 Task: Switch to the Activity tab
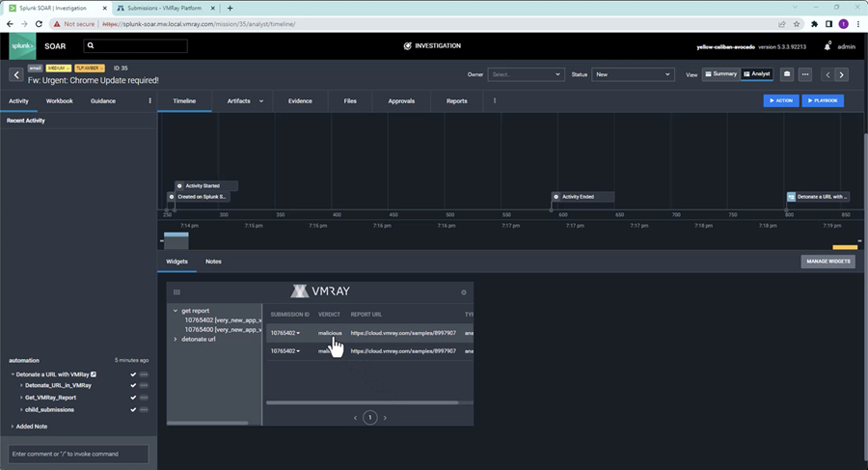(19, 101)
